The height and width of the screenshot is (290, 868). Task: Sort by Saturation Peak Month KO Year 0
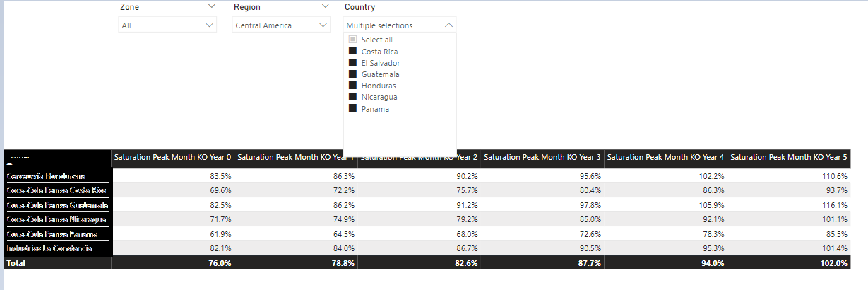tap(173, 157)
